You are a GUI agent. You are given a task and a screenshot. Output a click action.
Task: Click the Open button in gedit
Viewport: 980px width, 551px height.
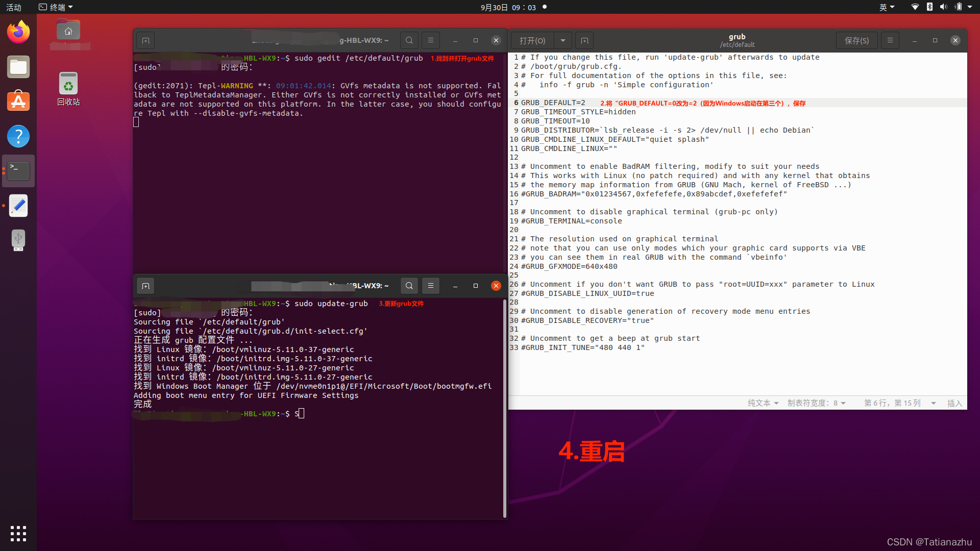coord(532,40)
